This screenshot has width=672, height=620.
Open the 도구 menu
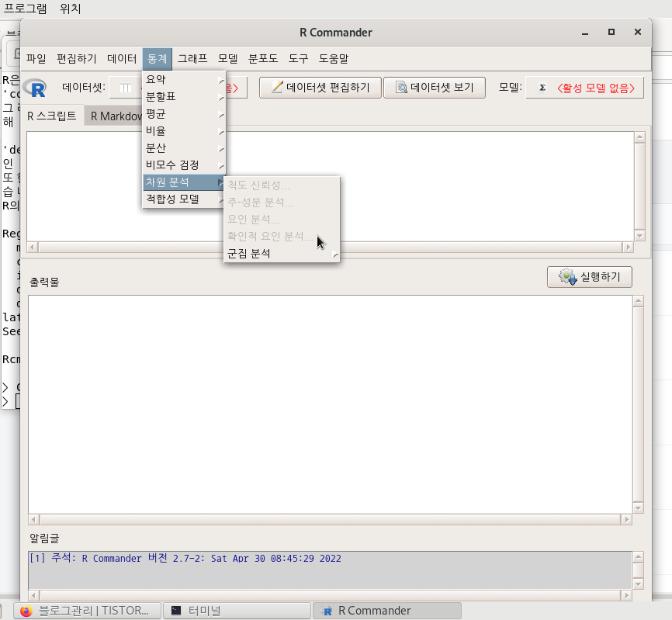[x=298, y=59]
